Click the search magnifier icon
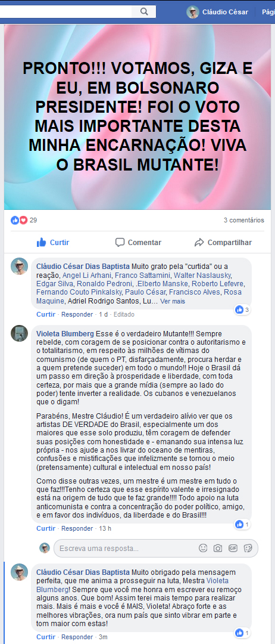 (144, 11)
